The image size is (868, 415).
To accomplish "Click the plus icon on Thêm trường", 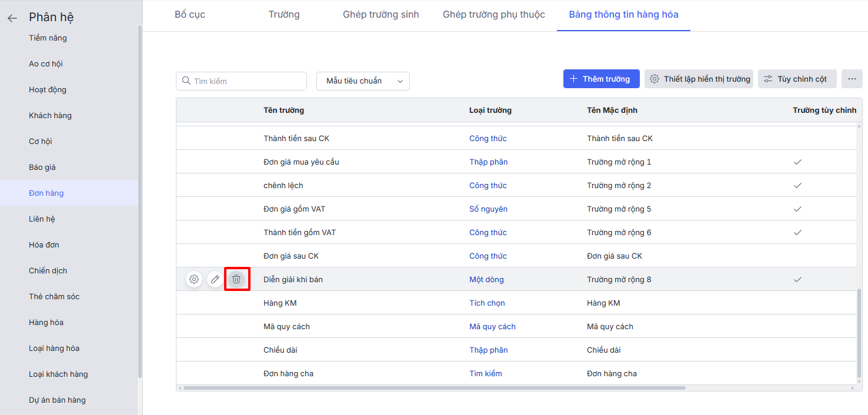I will coord(574,79).
